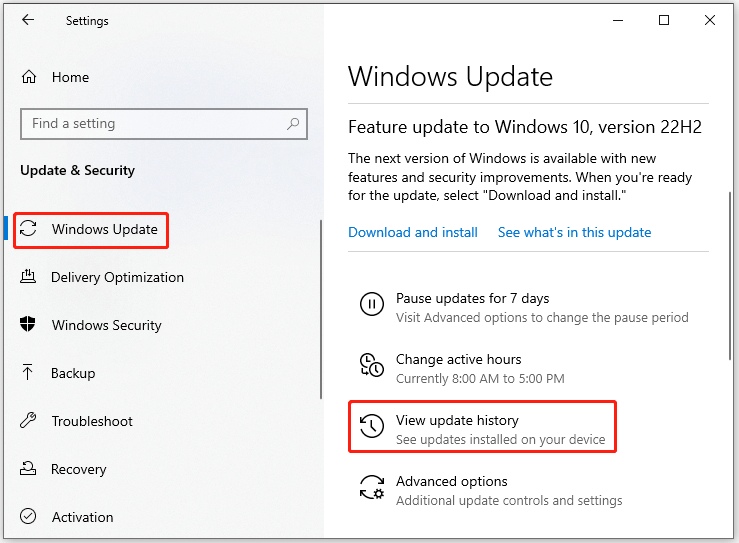Click the Windows Update sync icon
Image resolution: width=739 pixels, height=543 pixels.
28,229
